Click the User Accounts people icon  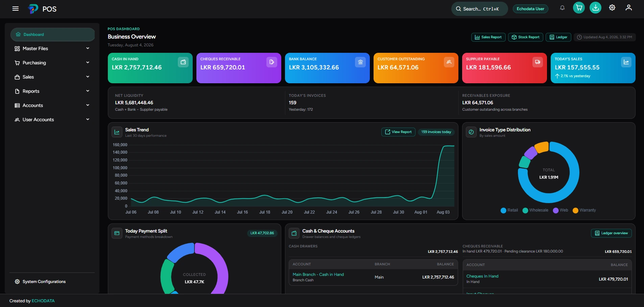(x=17, y=120)
